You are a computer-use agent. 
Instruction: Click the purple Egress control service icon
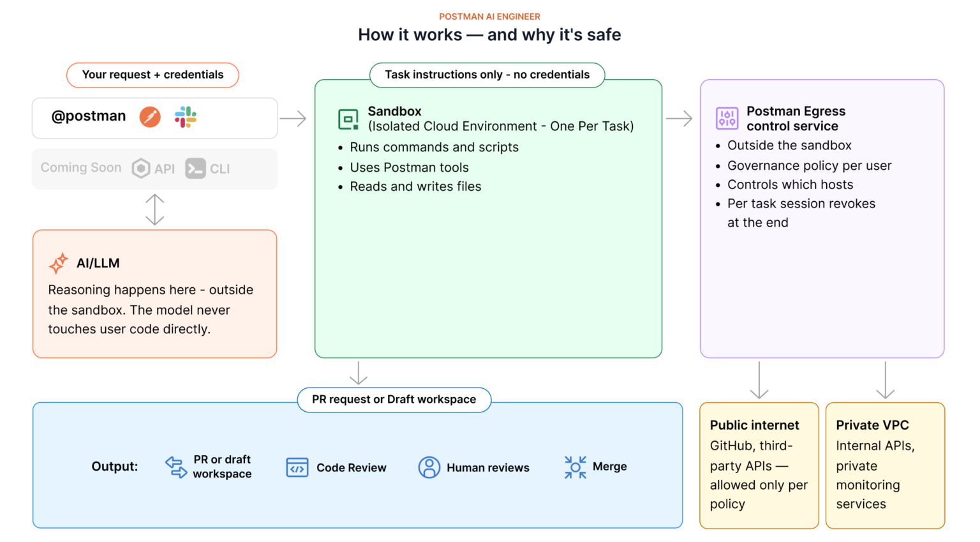click(x=727, y=118)
